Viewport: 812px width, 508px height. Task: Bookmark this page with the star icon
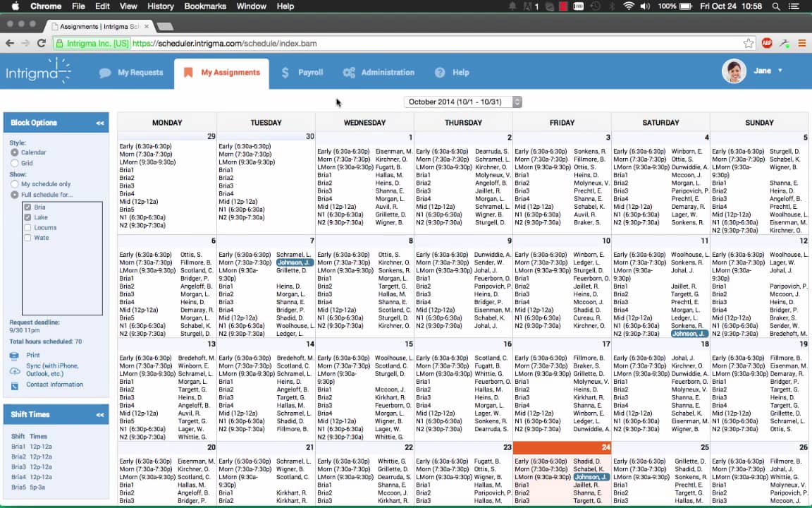pos(749,44)
